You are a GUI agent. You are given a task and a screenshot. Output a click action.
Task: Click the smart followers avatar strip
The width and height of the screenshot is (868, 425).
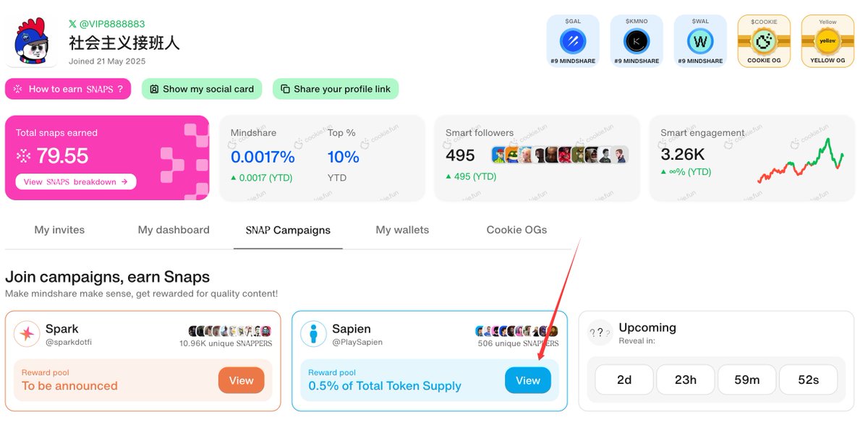click(560, 155)
